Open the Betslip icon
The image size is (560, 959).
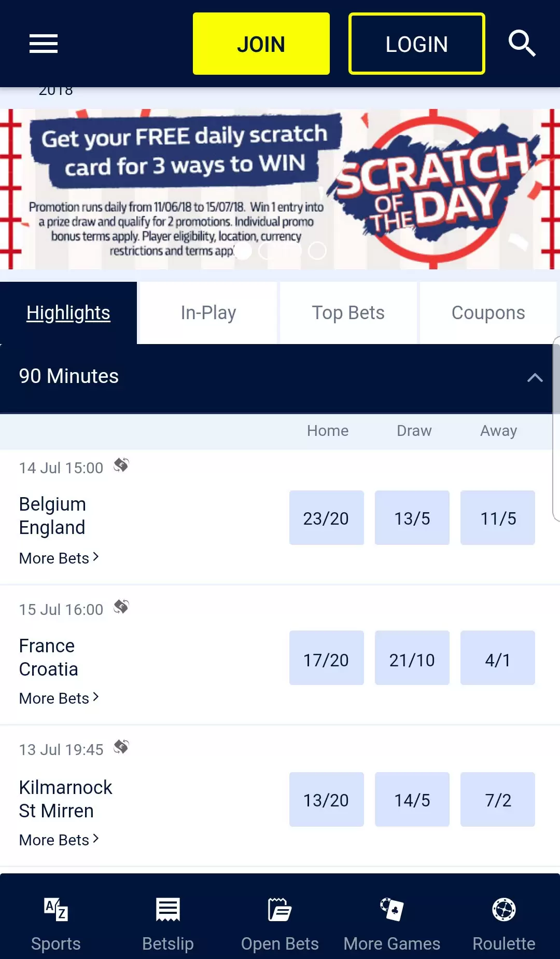pos(168,910)
